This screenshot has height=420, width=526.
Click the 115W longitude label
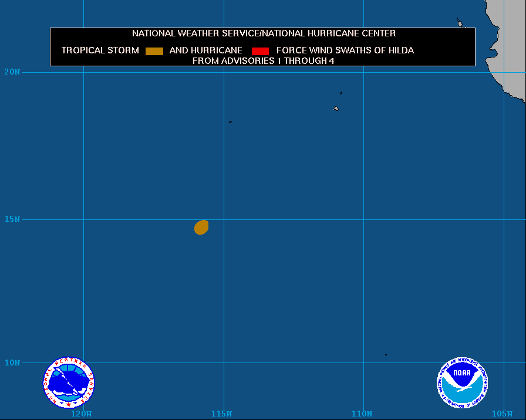pos(221,414)
